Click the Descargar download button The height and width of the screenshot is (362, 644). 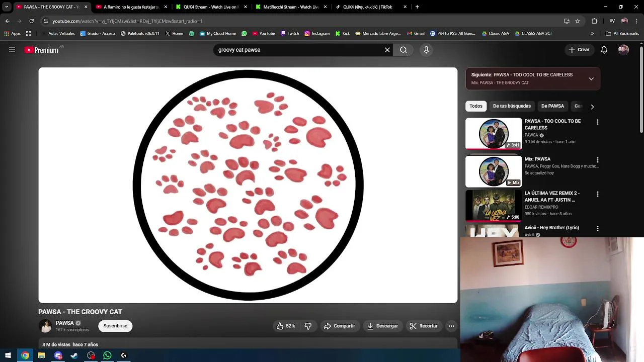coord(383,326)
